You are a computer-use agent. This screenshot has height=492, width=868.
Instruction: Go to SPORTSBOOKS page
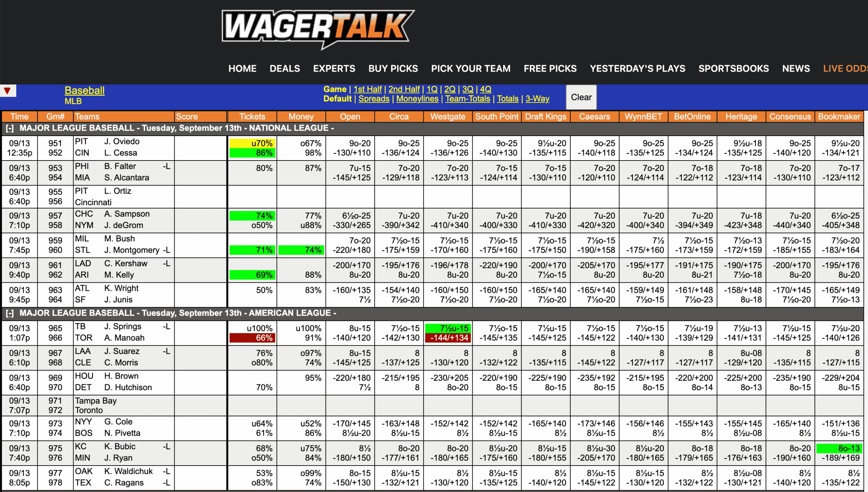coord(733,69)
